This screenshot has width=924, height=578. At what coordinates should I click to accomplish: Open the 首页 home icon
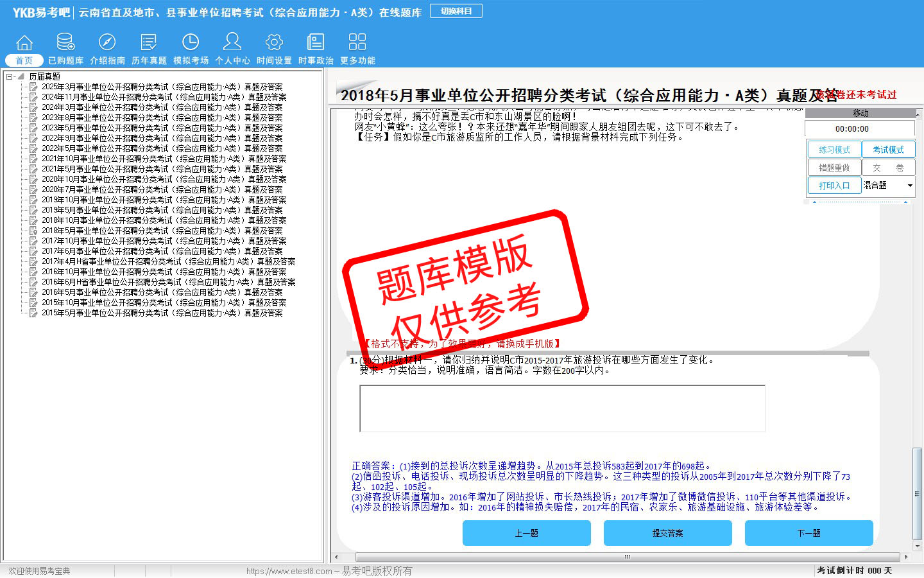[x=24, y=43]
